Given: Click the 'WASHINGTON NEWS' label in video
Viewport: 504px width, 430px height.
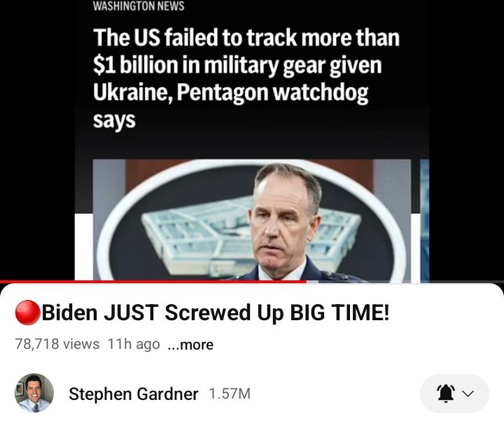Looking at the screenshot, I should (139, 6).
